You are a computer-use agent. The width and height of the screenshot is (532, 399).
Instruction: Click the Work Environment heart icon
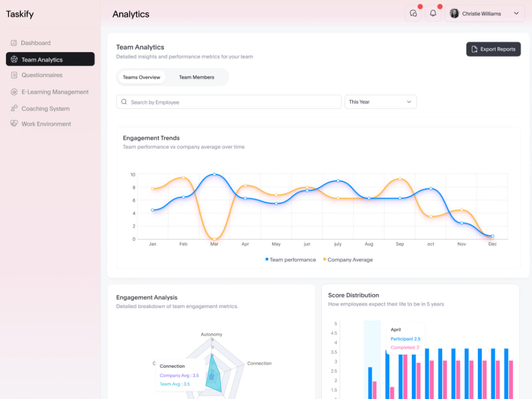pos(14,123)
